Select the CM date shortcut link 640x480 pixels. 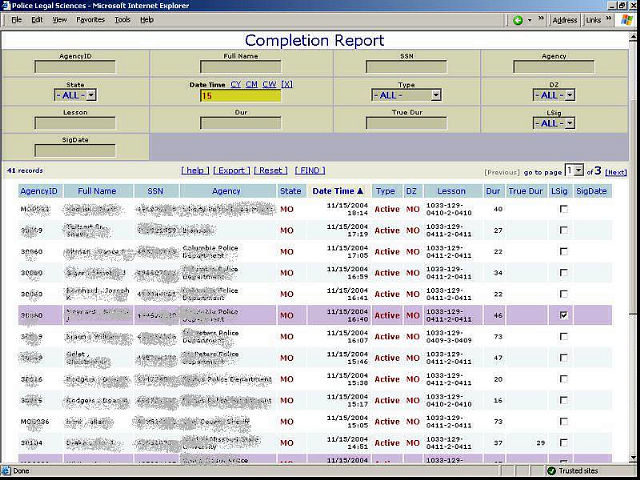click(x=253, y=84)
